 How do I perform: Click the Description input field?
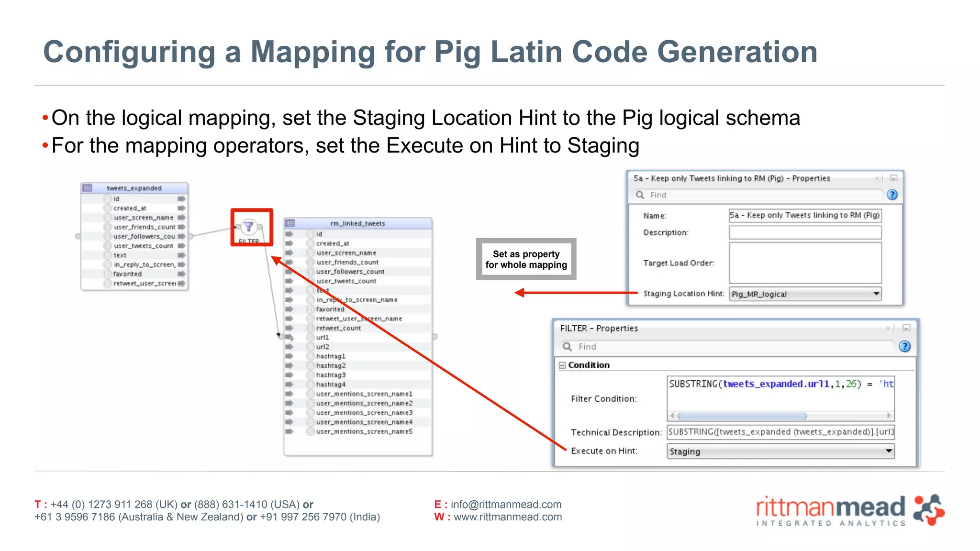tap(805, 232)
